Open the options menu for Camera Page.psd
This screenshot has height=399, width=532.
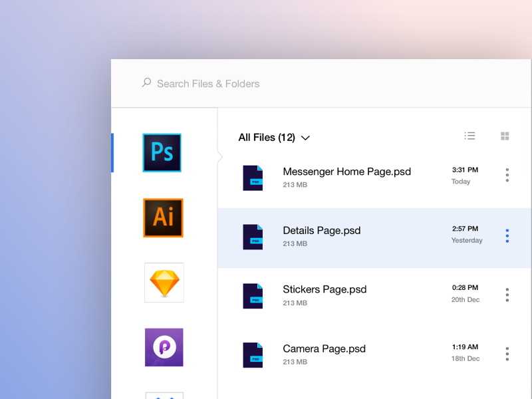tap(507, 354)
